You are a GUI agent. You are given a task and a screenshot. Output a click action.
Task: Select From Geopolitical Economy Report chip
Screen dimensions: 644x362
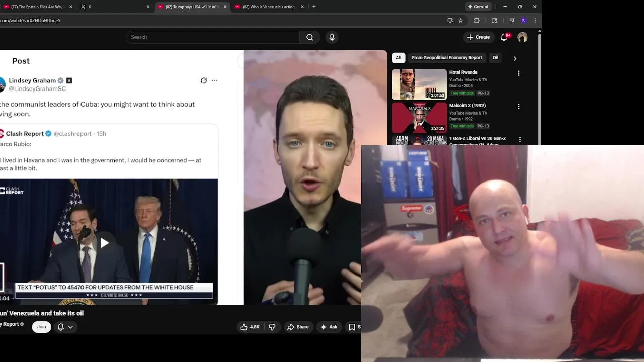point(447,58)
